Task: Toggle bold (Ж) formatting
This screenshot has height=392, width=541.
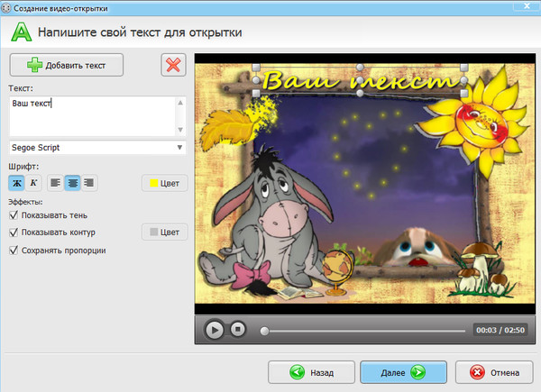Action: click(x=16, y=183)
